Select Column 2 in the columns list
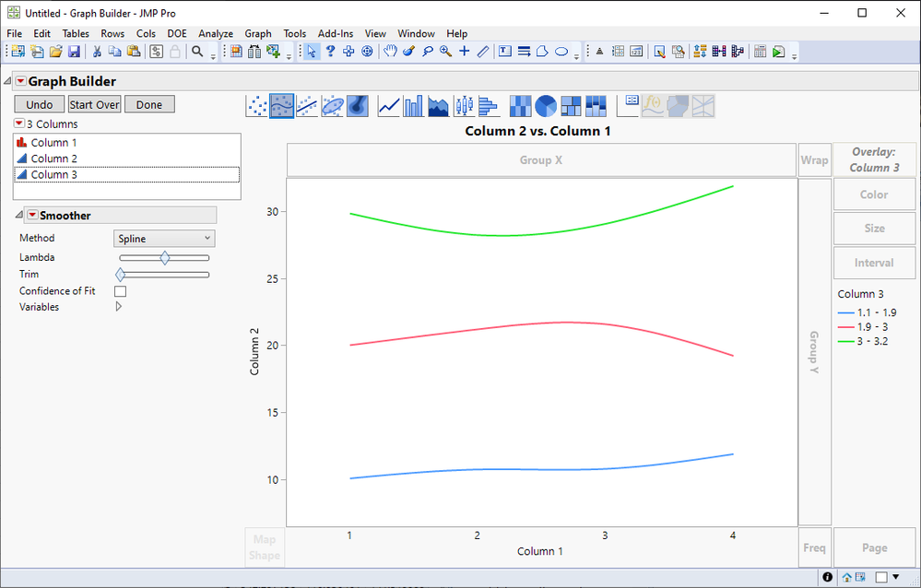Screen dimensions: 921x588 [52, 158]
